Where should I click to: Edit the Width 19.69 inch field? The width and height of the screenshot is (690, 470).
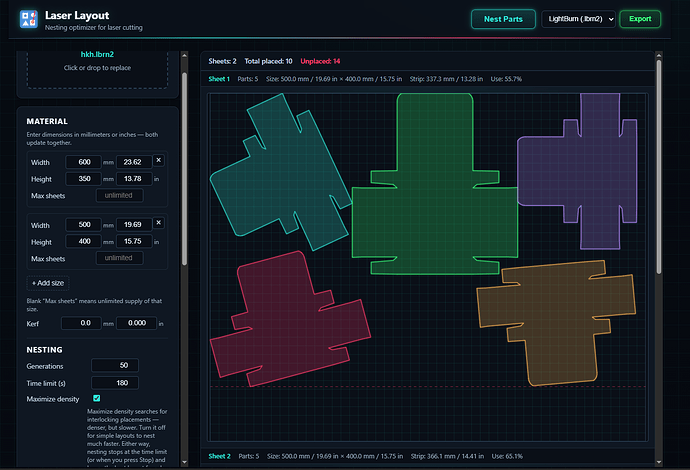tap(134, 224)
